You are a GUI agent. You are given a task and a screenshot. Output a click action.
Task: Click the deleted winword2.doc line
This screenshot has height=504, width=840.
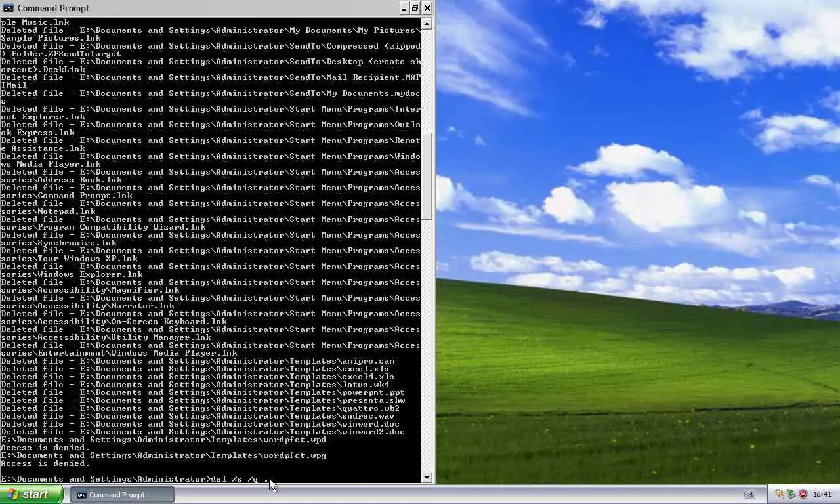pos(203,432)
